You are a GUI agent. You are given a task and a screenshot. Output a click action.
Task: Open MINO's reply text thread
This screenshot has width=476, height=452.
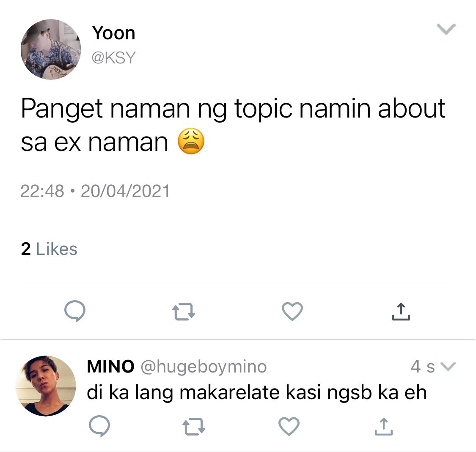tap(257, 393)
